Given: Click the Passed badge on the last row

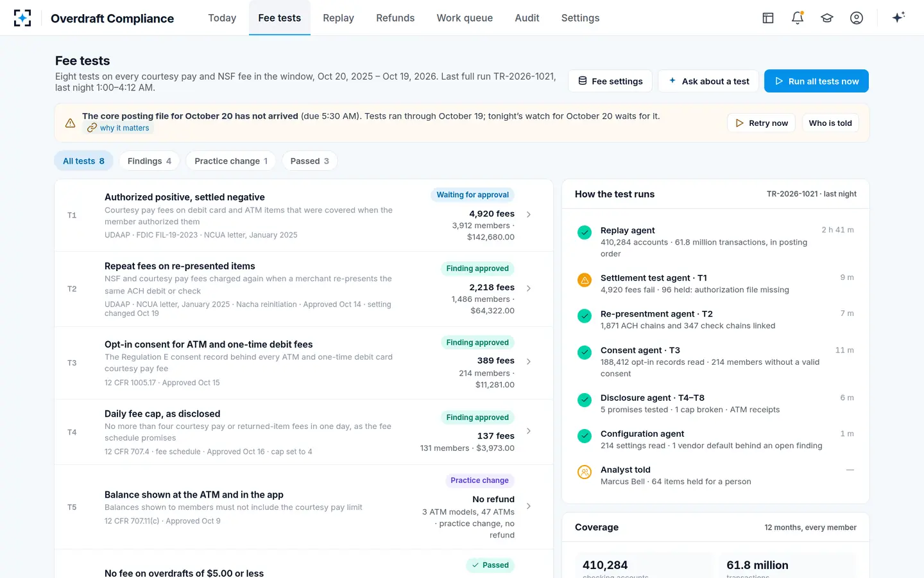Looking at the screenshot, I should pos(490,565).
